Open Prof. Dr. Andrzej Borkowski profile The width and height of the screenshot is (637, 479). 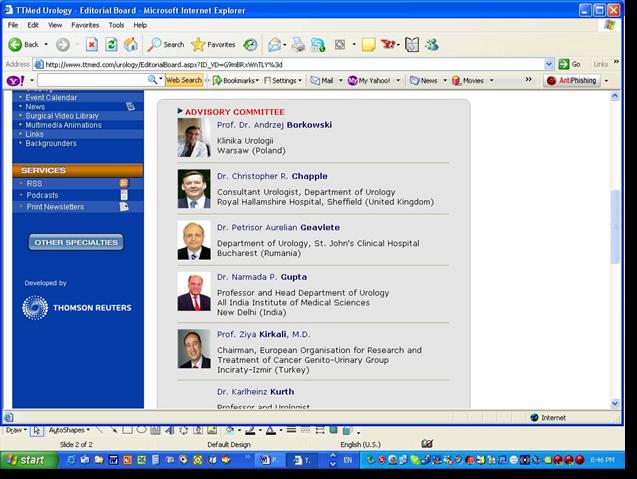point(274,125)
